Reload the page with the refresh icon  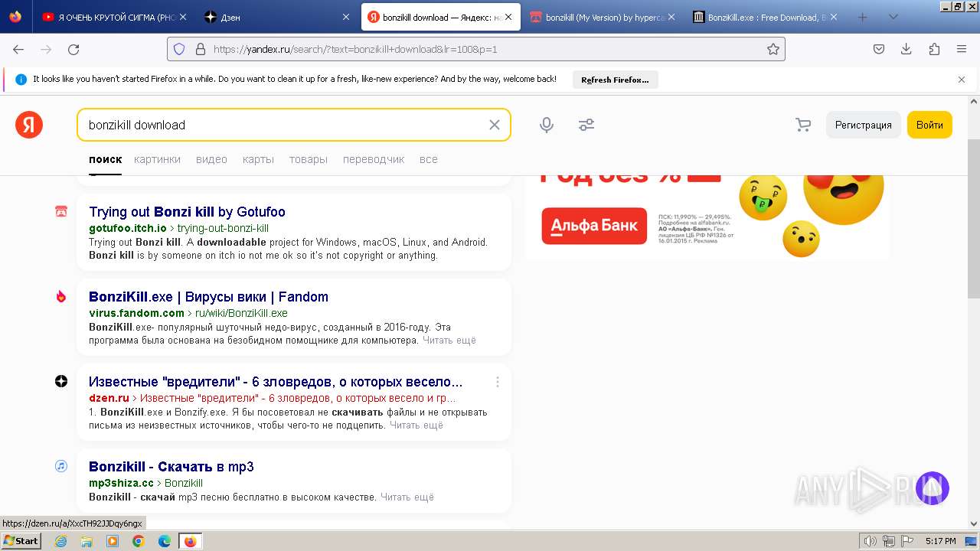pos(73,49)
